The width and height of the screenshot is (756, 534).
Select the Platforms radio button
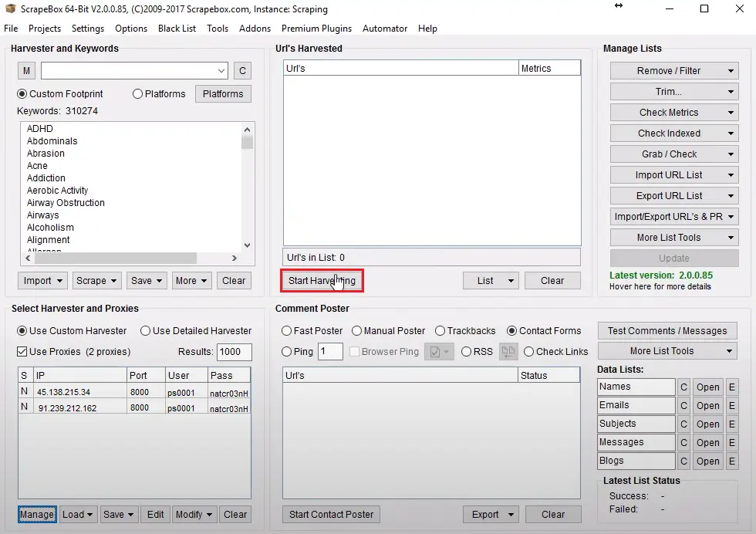click(138, 94)
